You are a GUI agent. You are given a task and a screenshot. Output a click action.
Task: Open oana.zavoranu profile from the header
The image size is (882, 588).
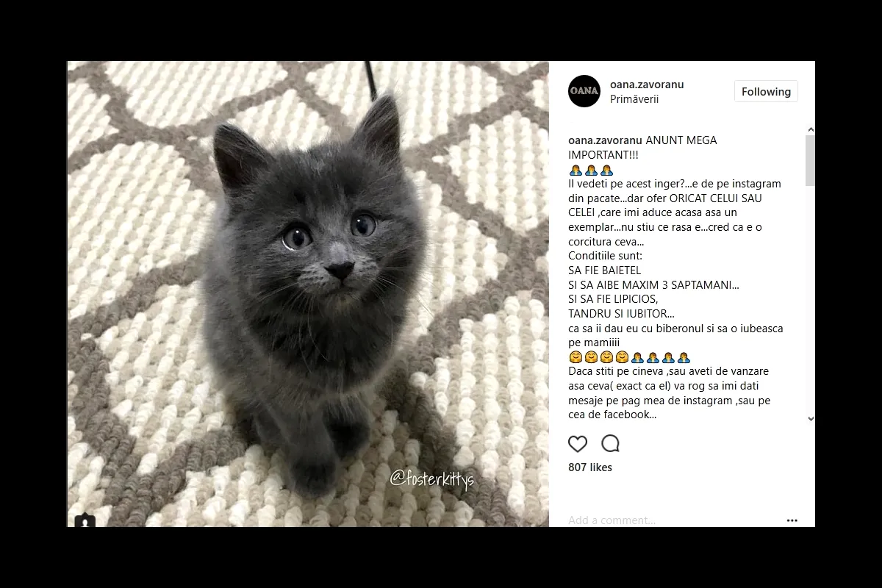[647, 85]
